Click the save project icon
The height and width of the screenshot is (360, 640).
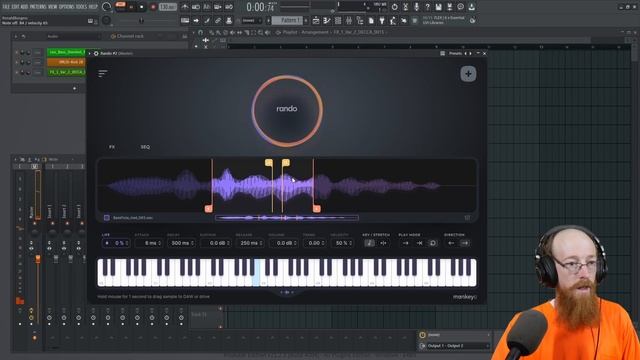(438, 7)
